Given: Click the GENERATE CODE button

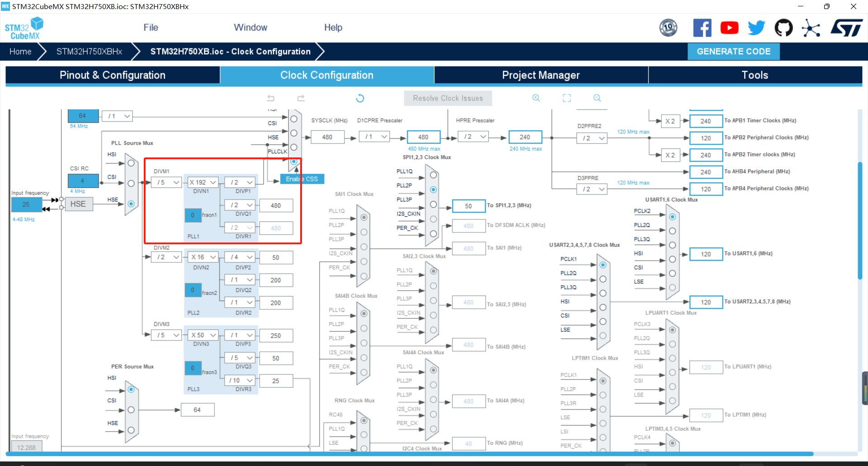Looking at the screenshot, I should [734, 52].
